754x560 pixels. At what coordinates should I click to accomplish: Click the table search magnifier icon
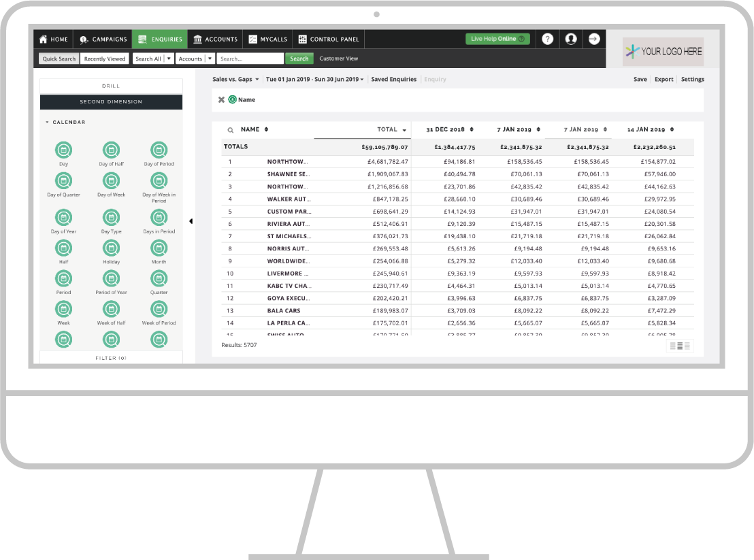pos(230,130)
